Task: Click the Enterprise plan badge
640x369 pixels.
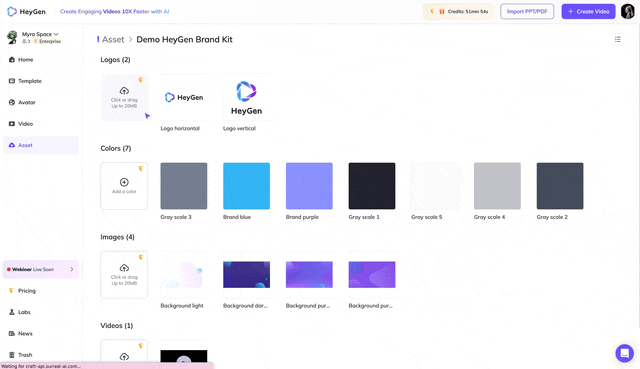Action: tap(48, 41)
